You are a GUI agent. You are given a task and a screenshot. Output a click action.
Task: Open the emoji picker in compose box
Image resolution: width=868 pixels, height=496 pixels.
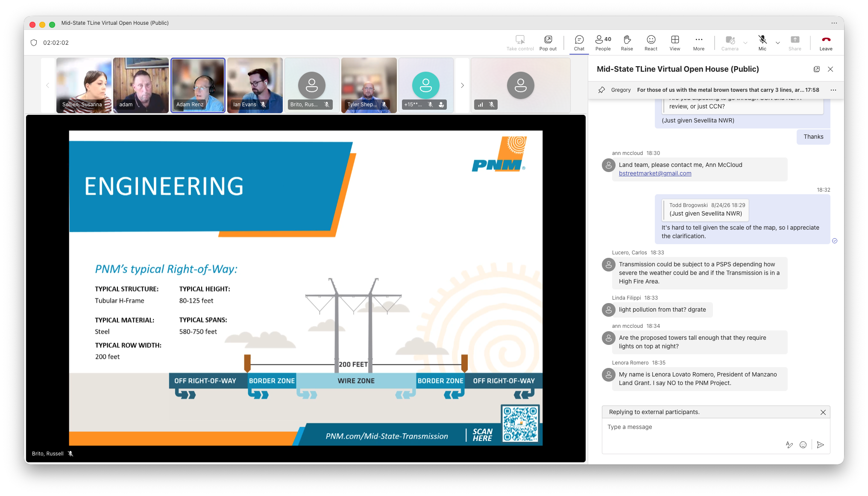(x=803, y=445)
